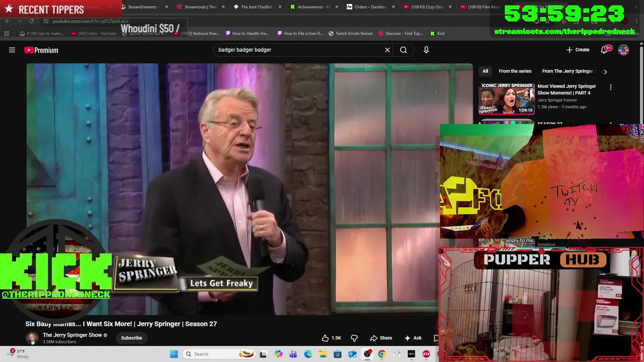Close the Achievements tab

tap(337, 7)
